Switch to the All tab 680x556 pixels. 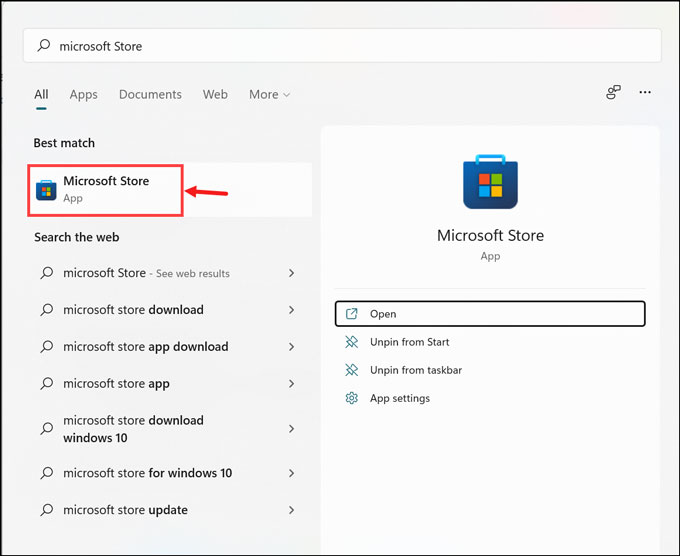coord(41,94)
